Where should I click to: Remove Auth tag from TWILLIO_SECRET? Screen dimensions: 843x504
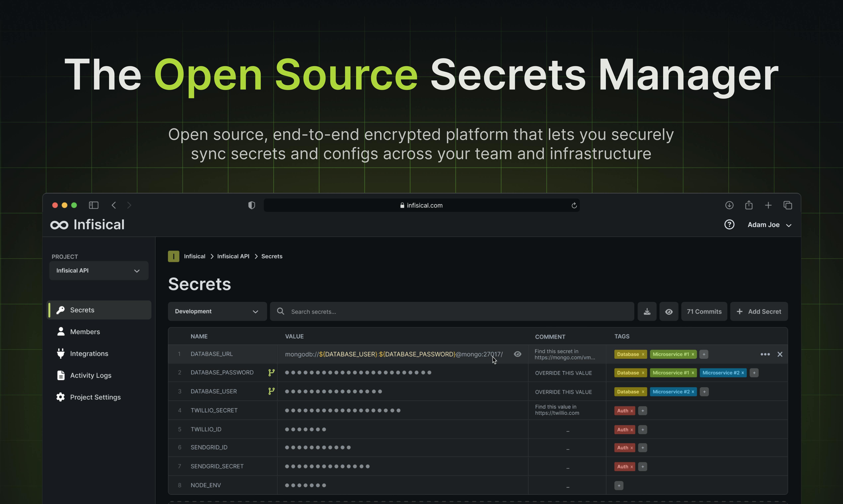(x=632, y=411)
